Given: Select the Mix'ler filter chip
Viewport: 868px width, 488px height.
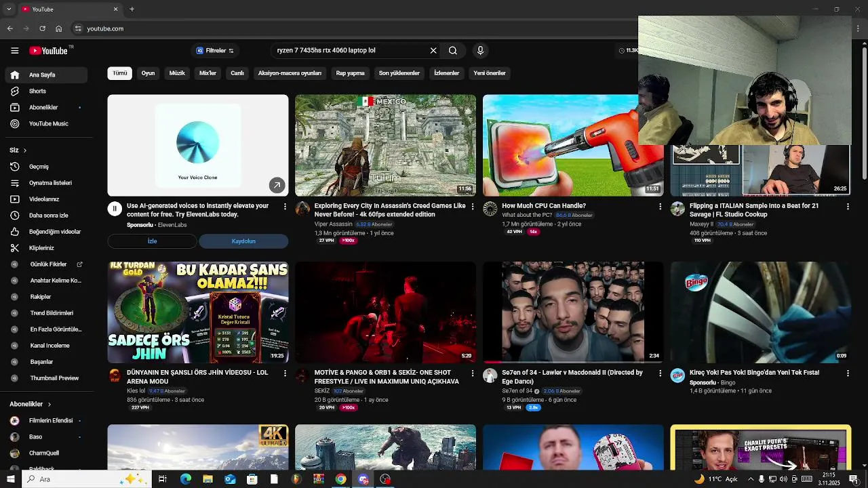Looking at the screenshot, I should [208, 73].
